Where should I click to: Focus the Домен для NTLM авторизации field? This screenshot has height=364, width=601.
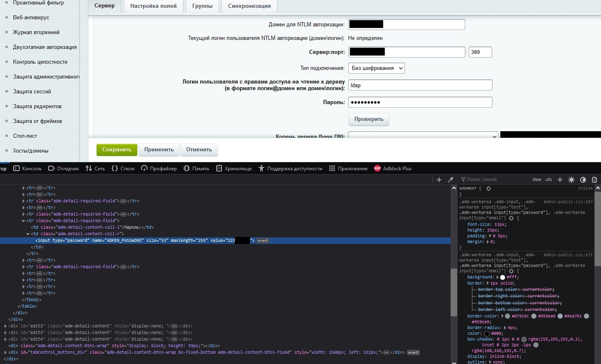pyautogui.click(x=407, y=24)
